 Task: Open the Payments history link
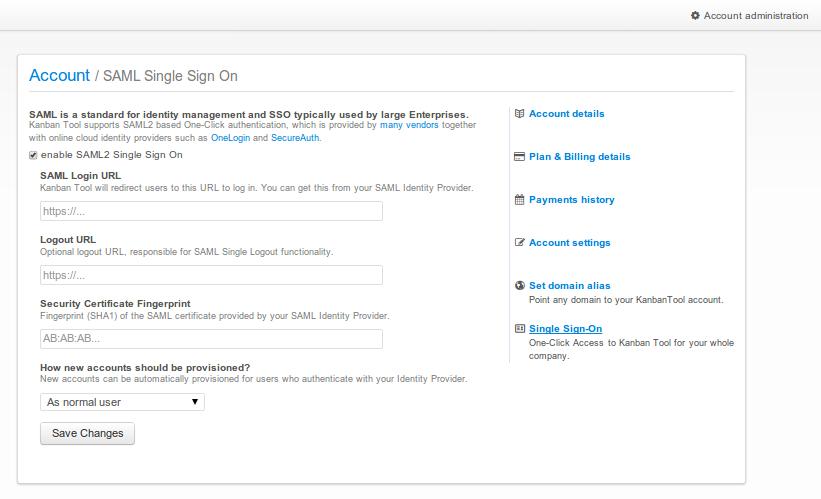[x=572, y=199]
